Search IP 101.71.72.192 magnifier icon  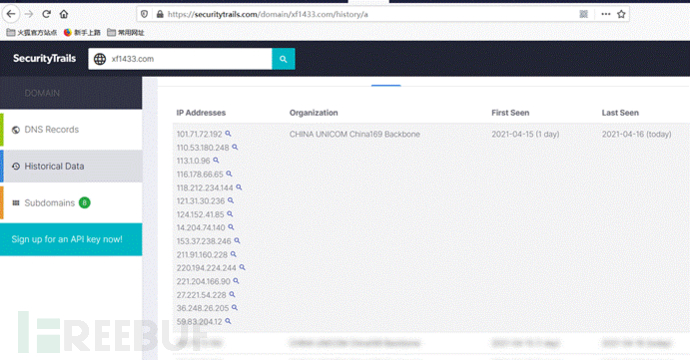[228, 133]
